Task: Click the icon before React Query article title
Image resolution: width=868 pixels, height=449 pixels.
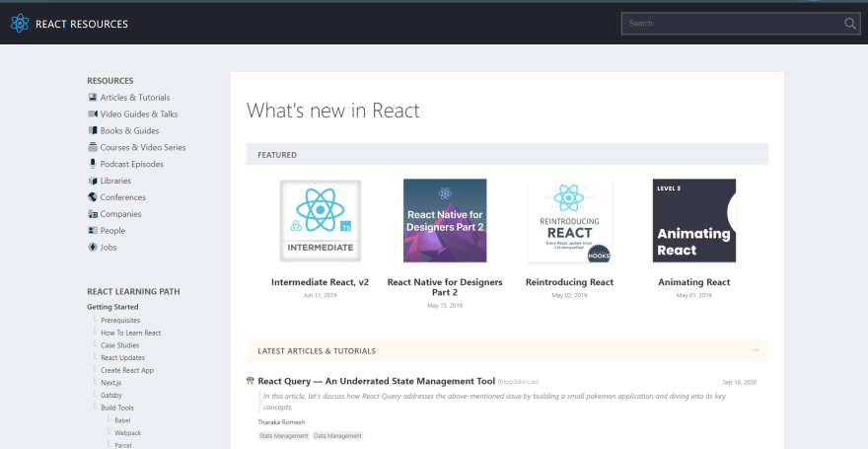Action: pyautogui.click(x=251, y=381)
